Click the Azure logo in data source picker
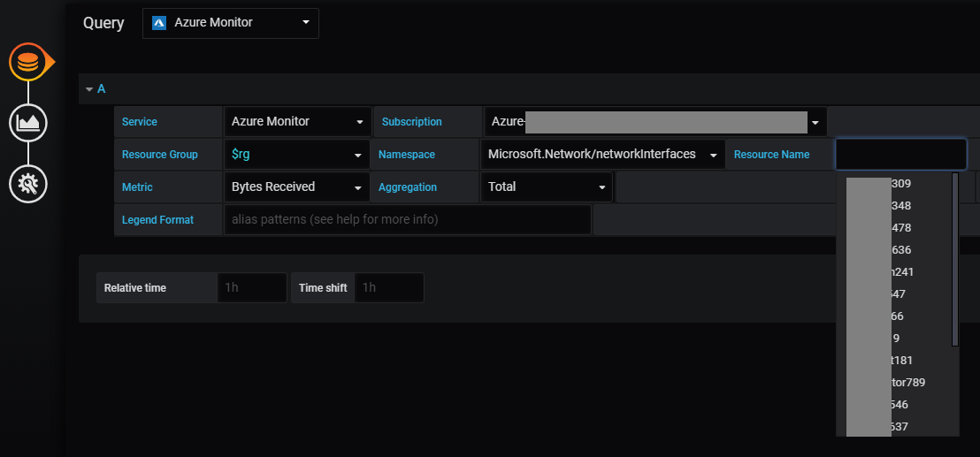980x457 pixels. point(159,23)
